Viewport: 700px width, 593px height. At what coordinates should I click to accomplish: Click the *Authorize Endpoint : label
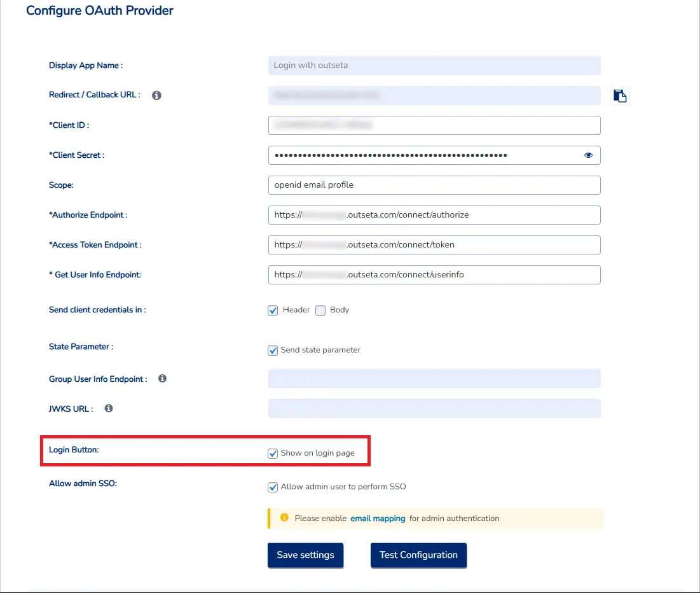(x=88, y=215)
